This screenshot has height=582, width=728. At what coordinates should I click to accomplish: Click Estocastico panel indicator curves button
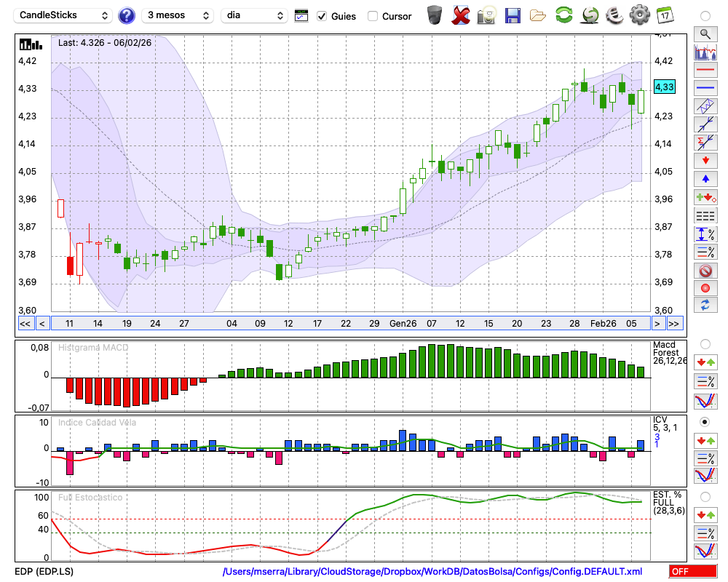coord(705,551)
